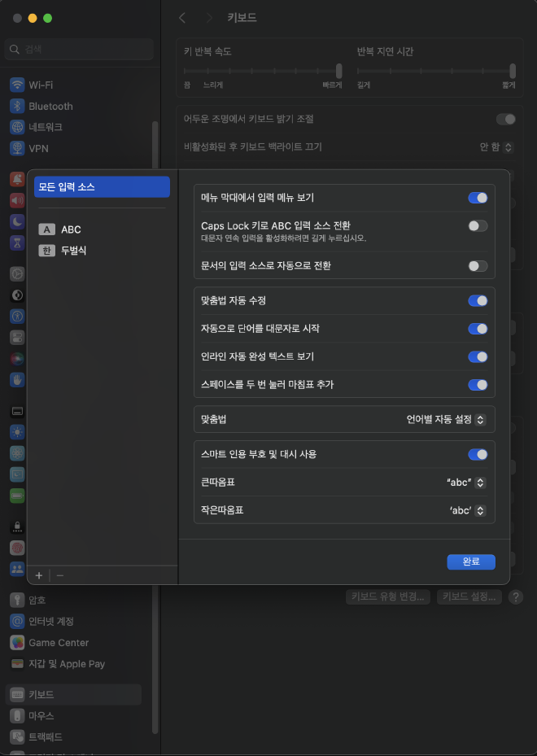
Task: Open the colorful Siri icon
Action: coord(17,359)
